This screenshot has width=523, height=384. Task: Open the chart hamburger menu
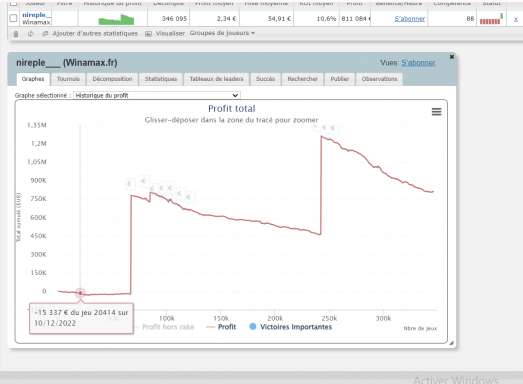click(436, 112)
